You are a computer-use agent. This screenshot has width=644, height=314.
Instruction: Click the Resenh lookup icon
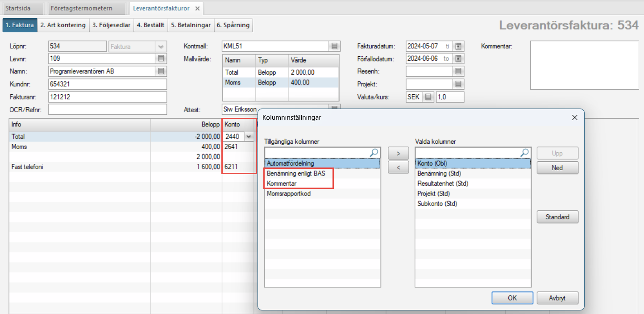458,71
